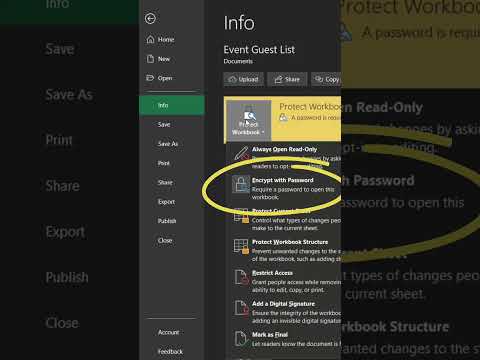The width and height of the screenshot is (480, 360).
Task: Click the back arrow to leave Backstage
Action: point(150,19)
